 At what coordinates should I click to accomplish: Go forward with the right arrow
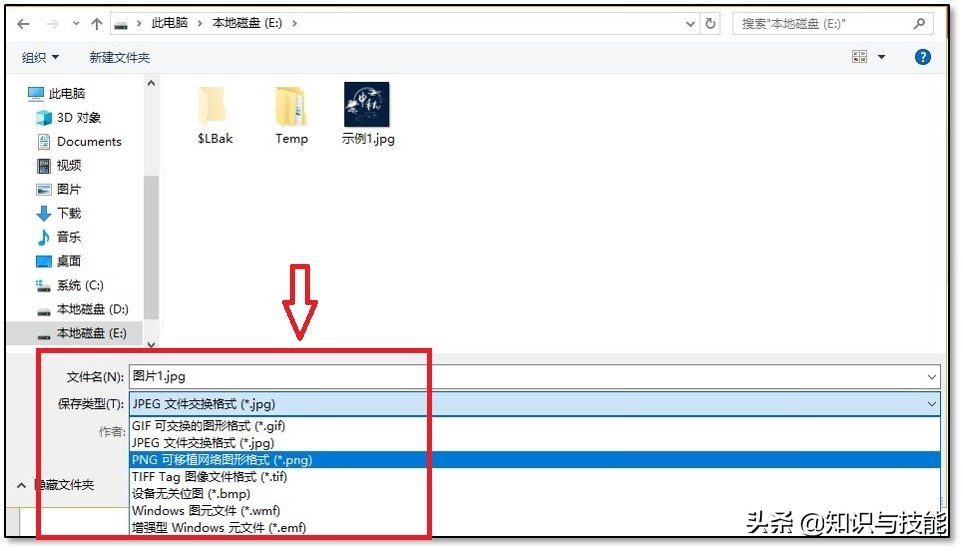click(x=53, y=24)
